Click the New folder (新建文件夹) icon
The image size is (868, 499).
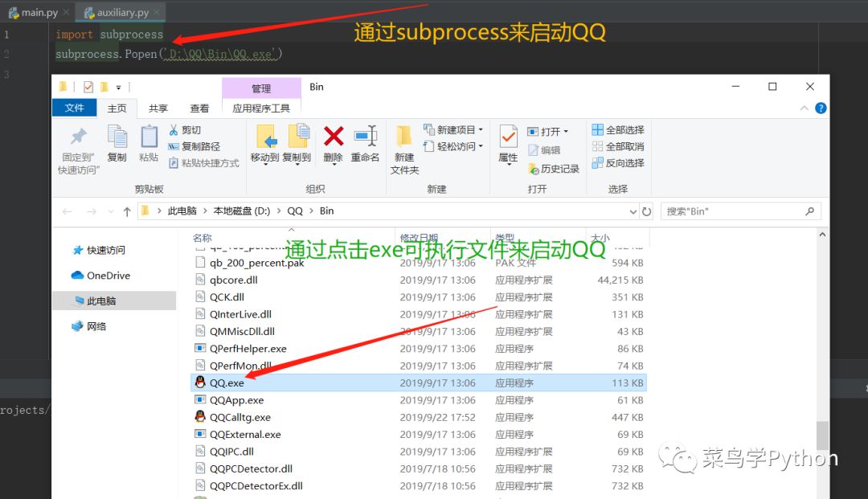pos(403,136)
